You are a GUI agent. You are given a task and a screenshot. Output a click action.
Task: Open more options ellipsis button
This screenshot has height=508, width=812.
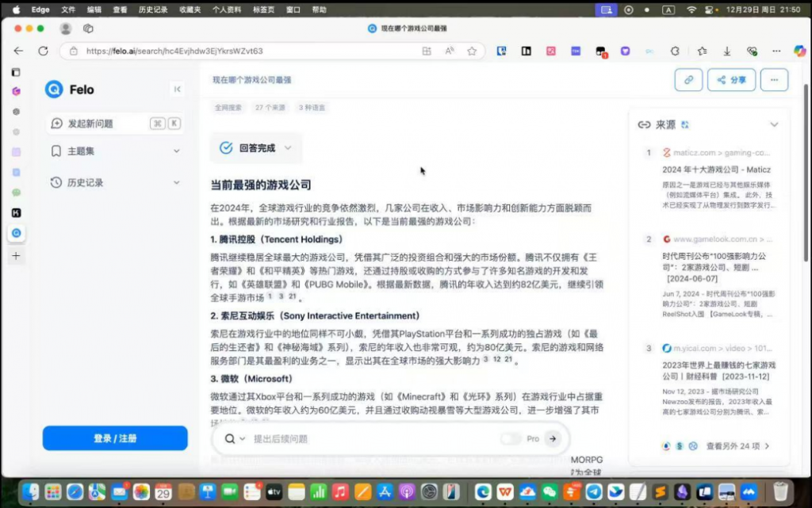pyautogui.click(x=774, y=80)
